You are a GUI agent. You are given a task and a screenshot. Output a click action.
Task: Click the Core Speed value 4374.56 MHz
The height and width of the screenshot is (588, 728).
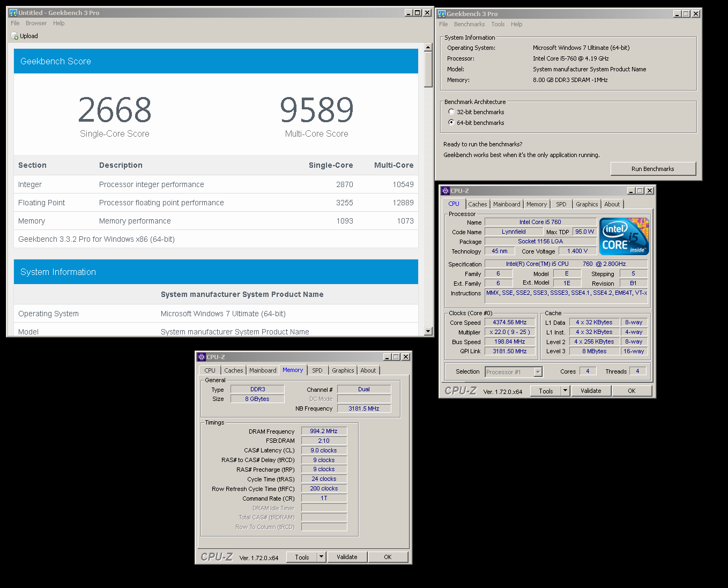pyautogui.click(x=510, y=322)
